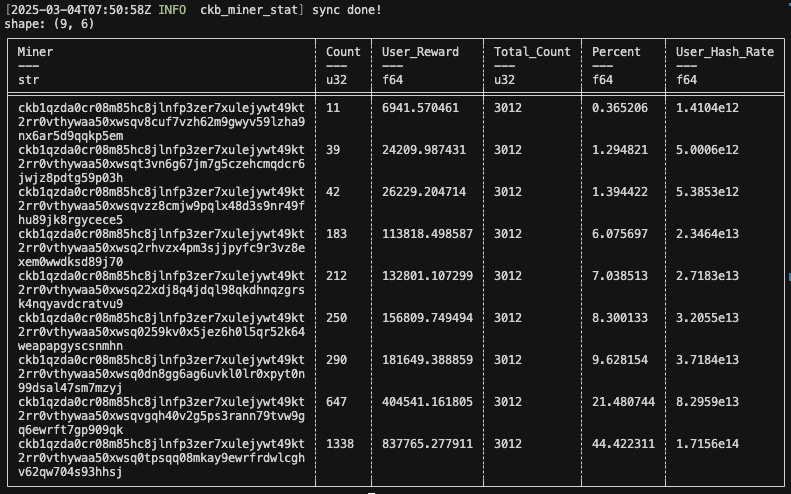Select the Miner column header
Image resolution: width=791 pixels, height=494 pixels.
pos(35,51)
